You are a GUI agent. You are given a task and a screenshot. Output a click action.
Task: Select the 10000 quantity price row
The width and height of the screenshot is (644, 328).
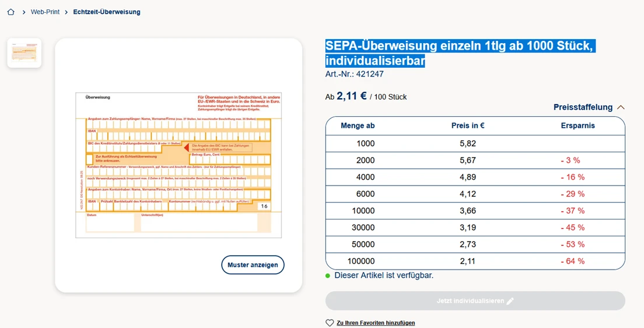tap(475, 211)
